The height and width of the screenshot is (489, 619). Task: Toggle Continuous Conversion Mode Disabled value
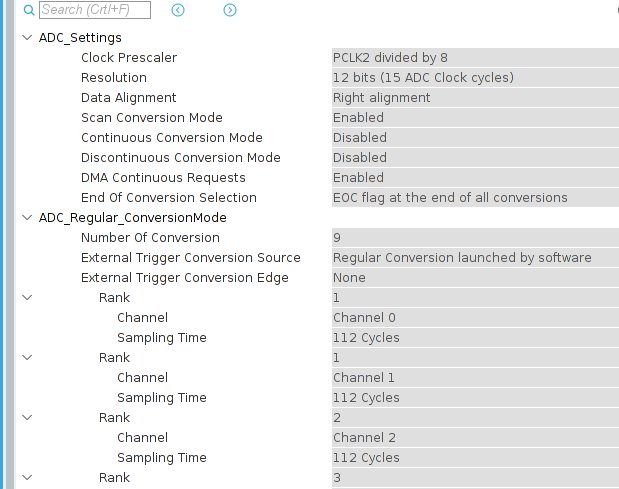pyautogui.click(x=475, y=138)
